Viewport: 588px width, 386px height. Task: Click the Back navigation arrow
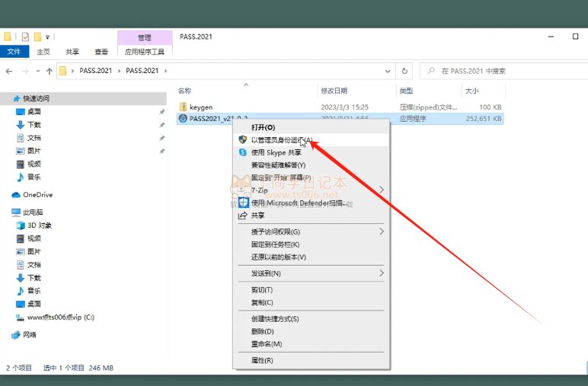[x=9, y=71]
